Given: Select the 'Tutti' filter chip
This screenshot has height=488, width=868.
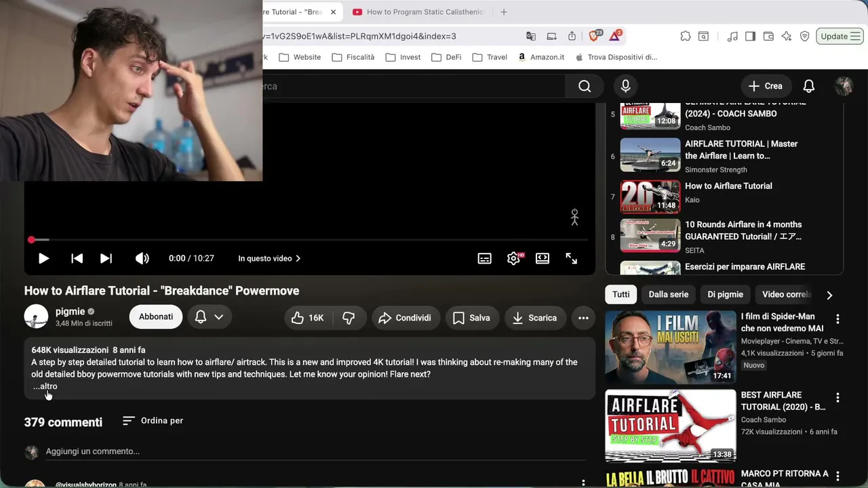Looking at the screenshot, I should (x=620, y=294).
